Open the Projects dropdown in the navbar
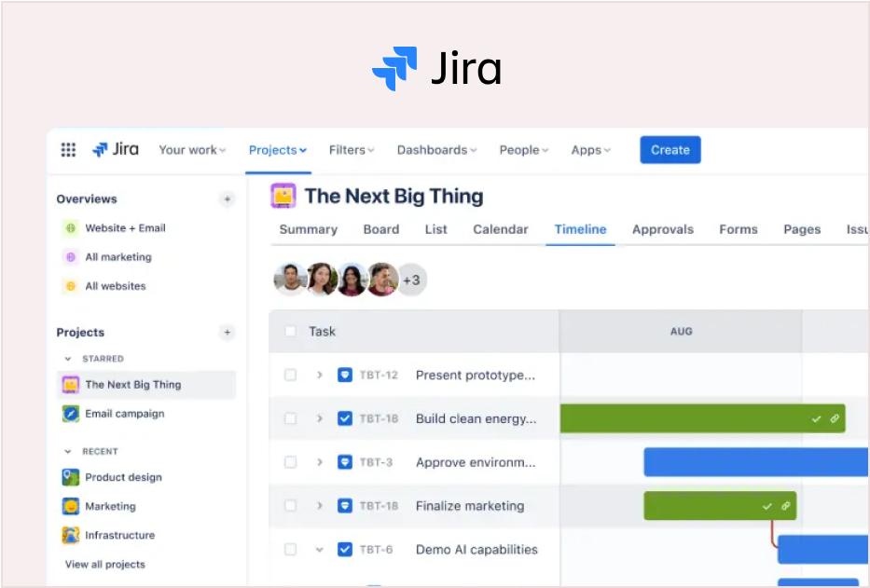 pyautogui.click(x=277, y=149)
